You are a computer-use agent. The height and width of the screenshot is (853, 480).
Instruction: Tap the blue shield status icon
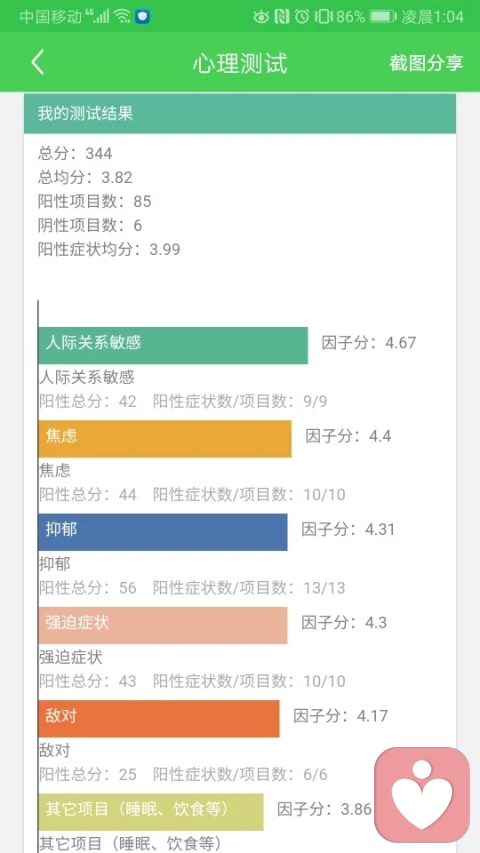coord(143,17)
